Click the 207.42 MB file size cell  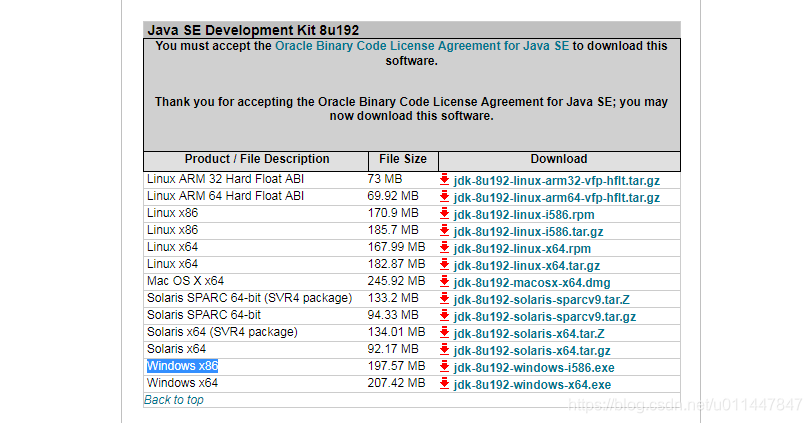click(396, 383)
